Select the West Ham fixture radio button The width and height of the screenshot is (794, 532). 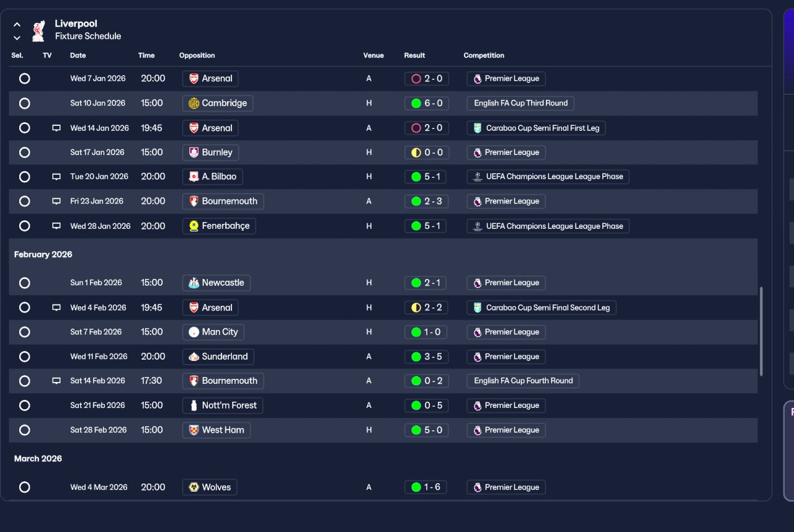24,430
